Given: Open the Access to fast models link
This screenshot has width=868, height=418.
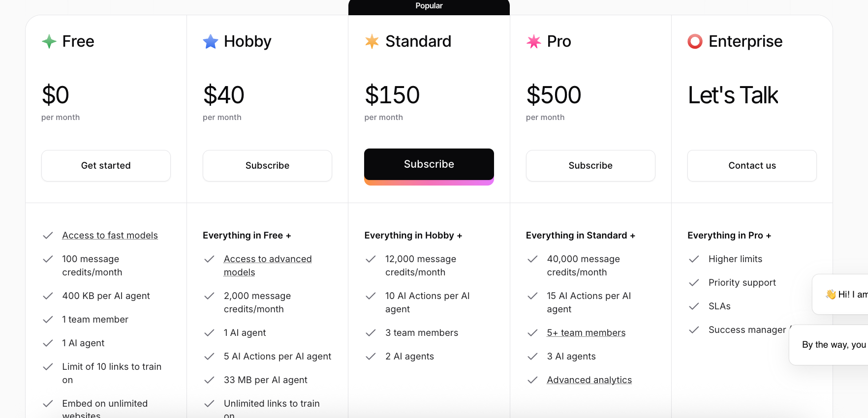Looking at the screenshot, I should click(x=110, y=236).
